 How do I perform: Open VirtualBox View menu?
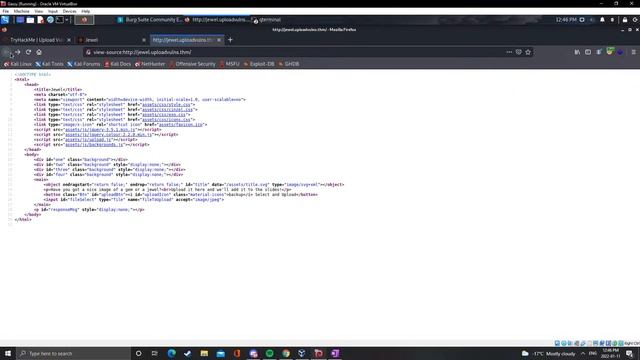38,11
